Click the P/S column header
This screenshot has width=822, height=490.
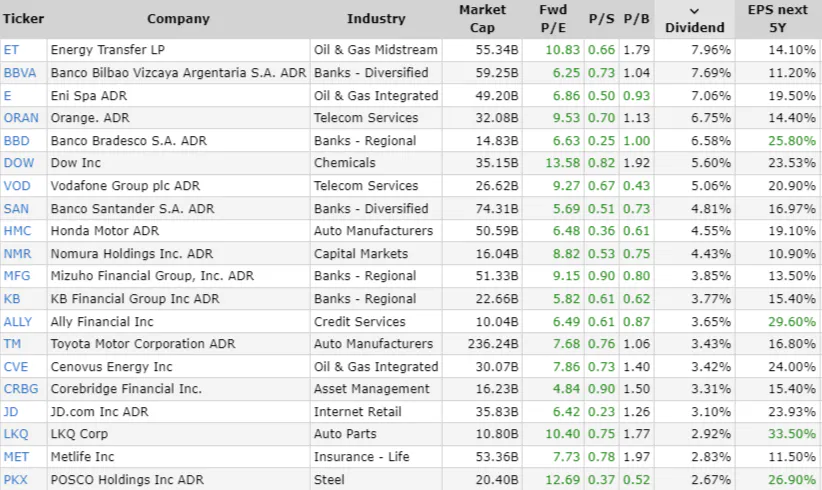(x=601, y=19)
